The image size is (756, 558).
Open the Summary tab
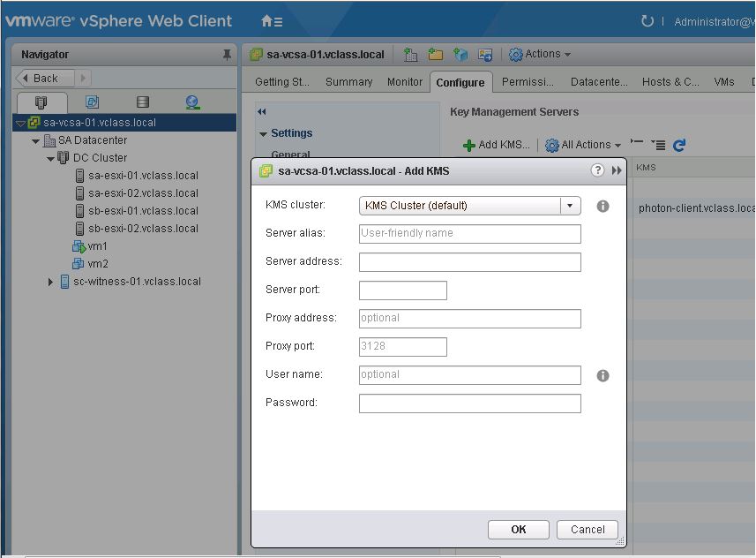point(349,82)
